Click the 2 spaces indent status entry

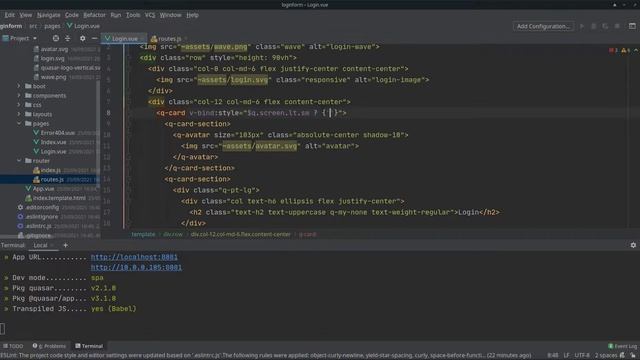[x=606, y=355]
